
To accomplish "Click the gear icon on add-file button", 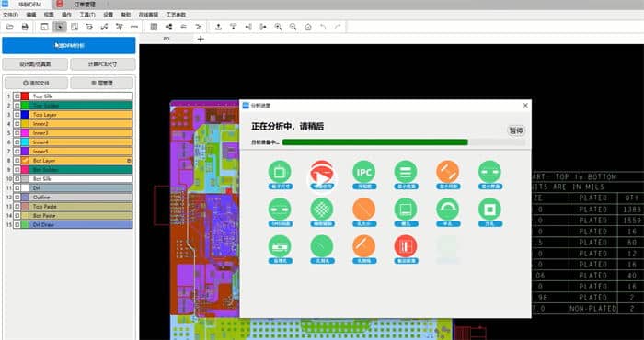I will pos(26,83).
